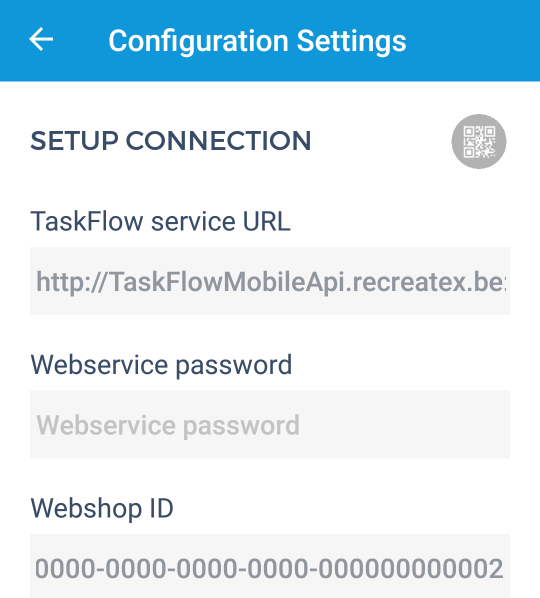Click the "Webservice password" field label
This screenshot has height=598, width=540.
161,366
